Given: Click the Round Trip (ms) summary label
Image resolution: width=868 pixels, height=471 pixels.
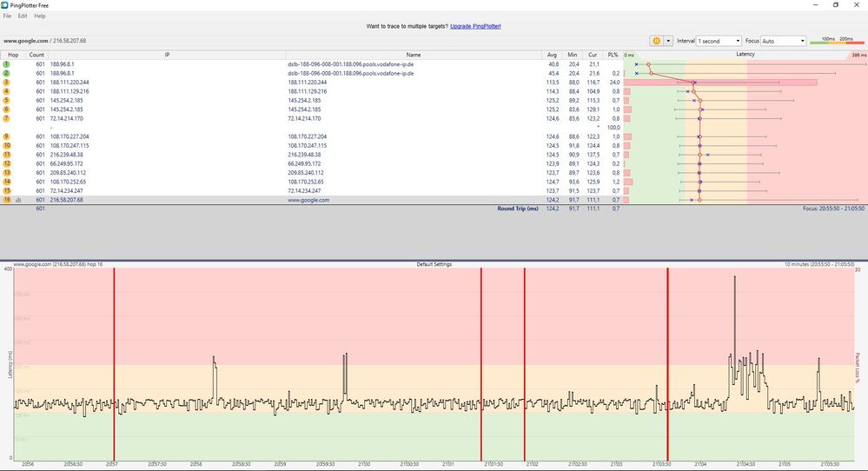Looking at the screenshot, I should coord(518,209).
